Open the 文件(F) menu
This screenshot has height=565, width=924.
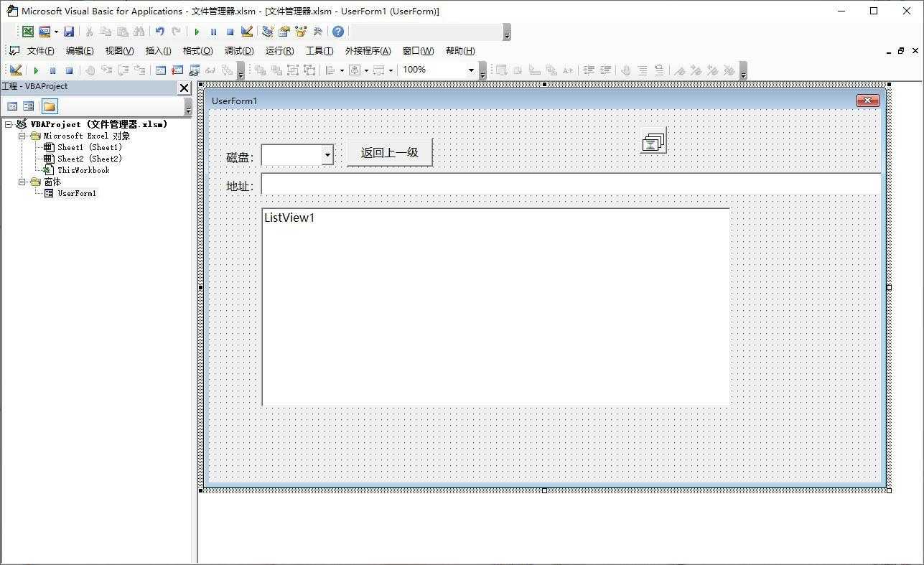point(41,51)
